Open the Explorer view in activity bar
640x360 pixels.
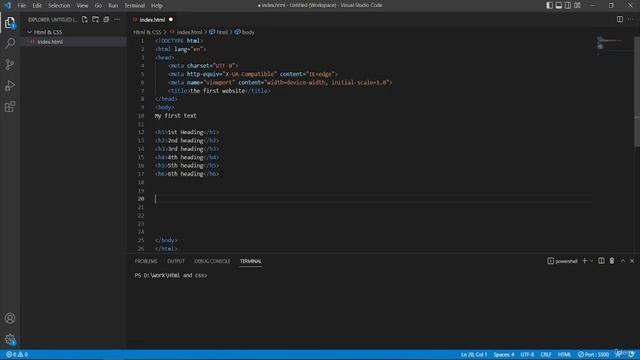point(10,22)
